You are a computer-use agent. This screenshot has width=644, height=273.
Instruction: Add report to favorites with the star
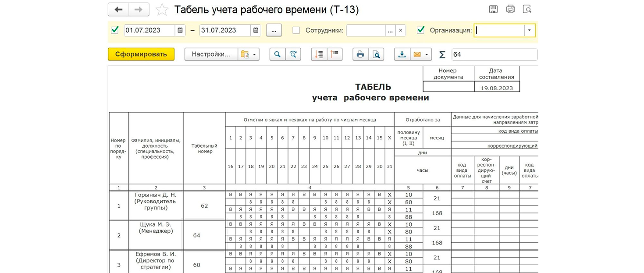click(162, 10)
